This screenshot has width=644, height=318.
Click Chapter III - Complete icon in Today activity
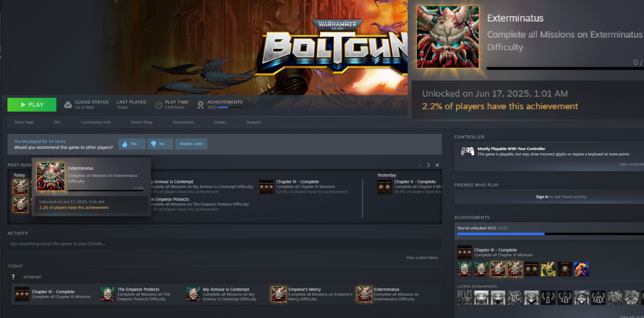pos(22,294)
